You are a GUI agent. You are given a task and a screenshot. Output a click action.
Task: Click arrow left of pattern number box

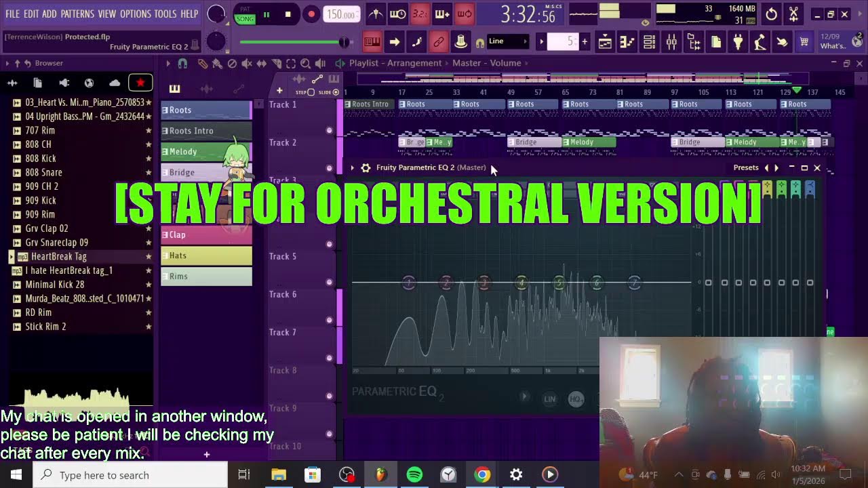pos(541,42)
